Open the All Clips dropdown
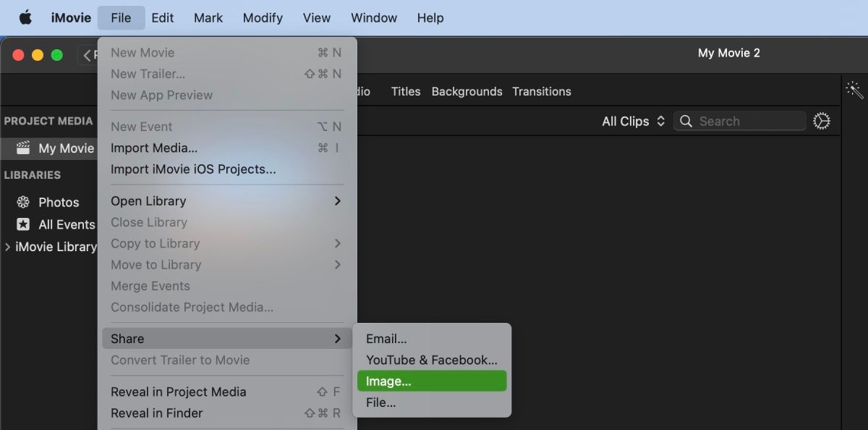Viewport: 868px width, 430px height. (629, 121)
